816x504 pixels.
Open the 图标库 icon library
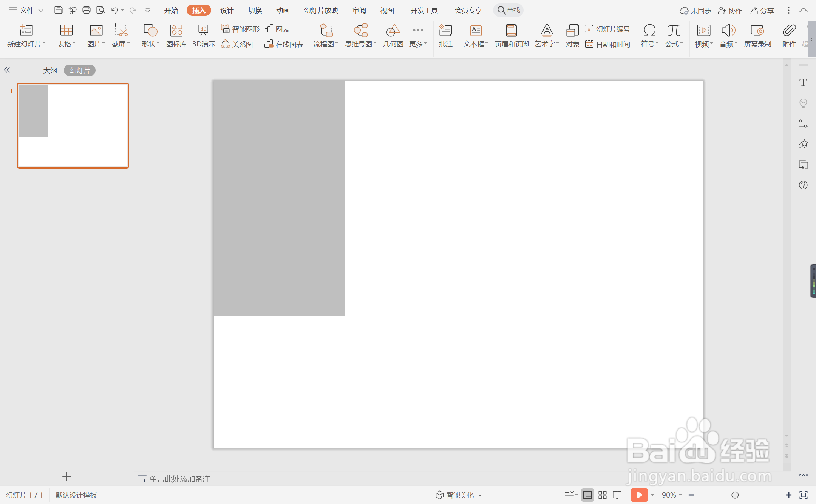click(x=176, y=36)
